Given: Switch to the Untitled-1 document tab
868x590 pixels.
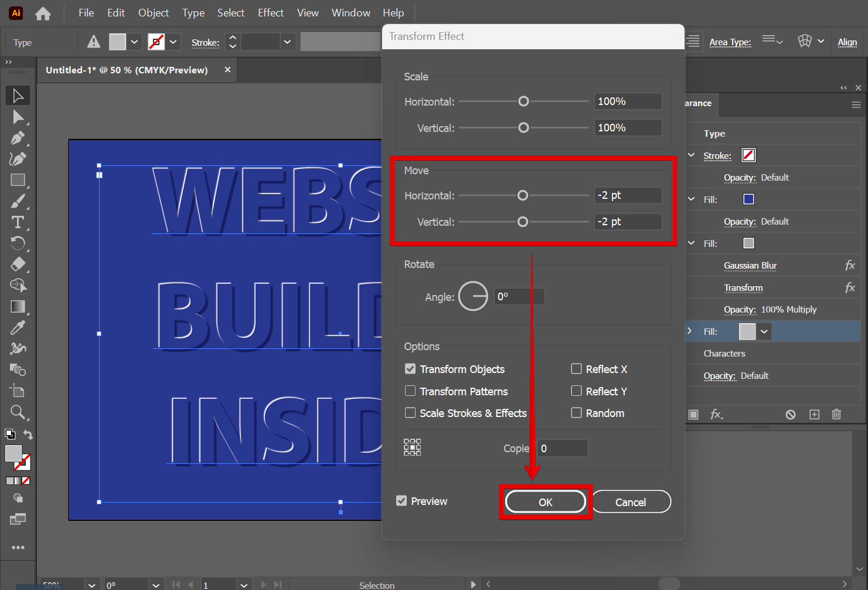Looking at the screenshot, I should (127, 70).
